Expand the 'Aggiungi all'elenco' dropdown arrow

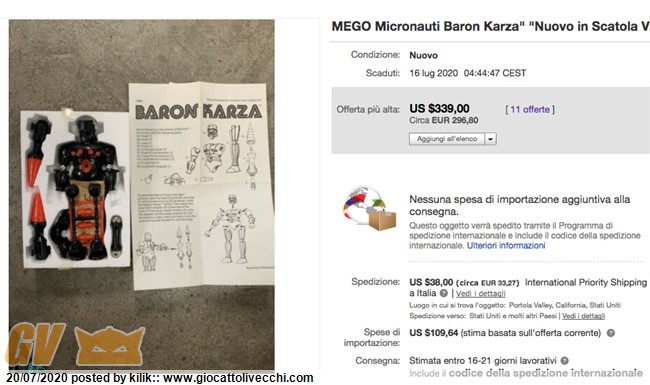coord(490,139)
